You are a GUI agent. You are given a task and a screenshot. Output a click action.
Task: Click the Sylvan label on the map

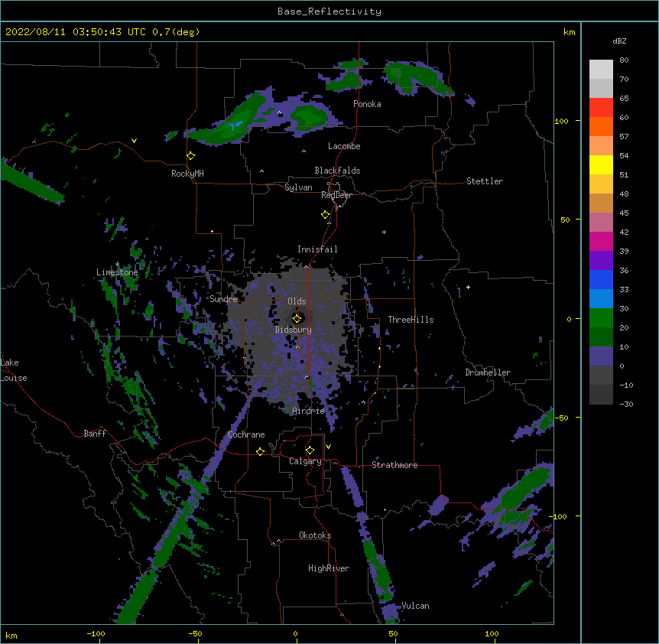click(298, 187)
